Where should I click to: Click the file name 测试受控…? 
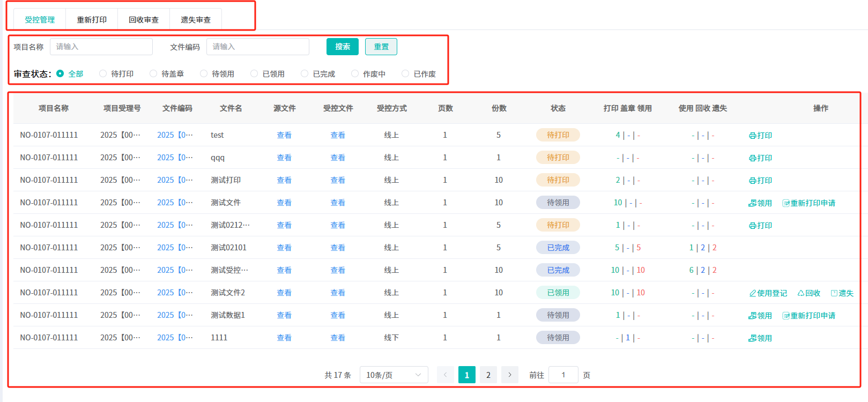click(x=229, y=270)
